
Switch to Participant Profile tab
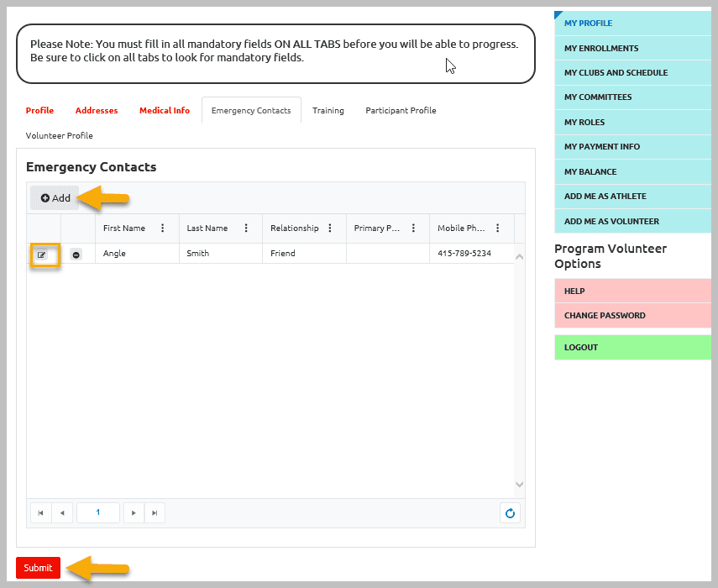pyautogui.click(x=401, y=110)
